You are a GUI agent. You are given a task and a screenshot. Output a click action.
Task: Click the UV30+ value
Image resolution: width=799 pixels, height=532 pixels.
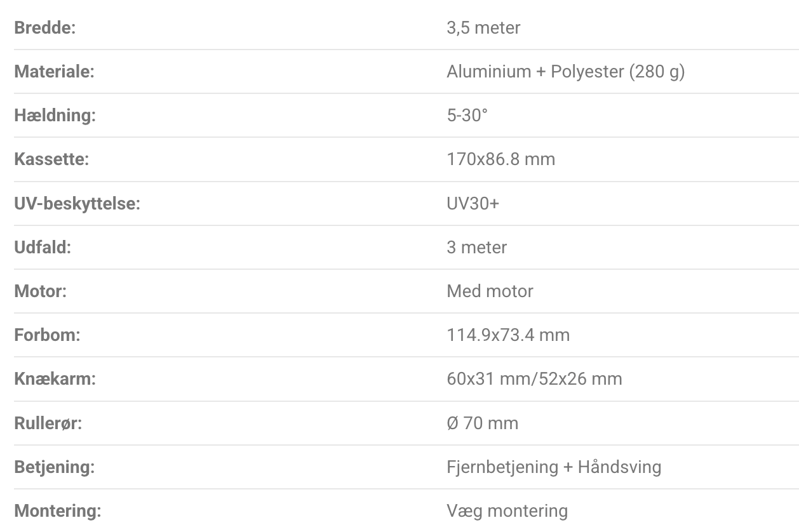point(473,204)
